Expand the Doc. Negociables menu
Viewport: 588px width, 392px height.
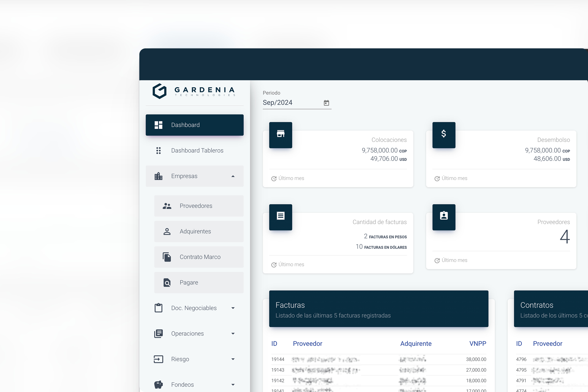(x=233, y=308)
